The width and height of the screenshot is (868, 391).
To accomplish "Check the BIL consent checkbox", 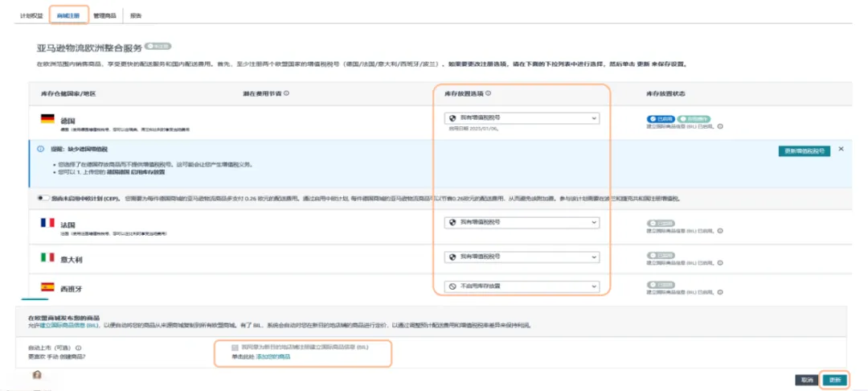I will click(x=235, y=348).
